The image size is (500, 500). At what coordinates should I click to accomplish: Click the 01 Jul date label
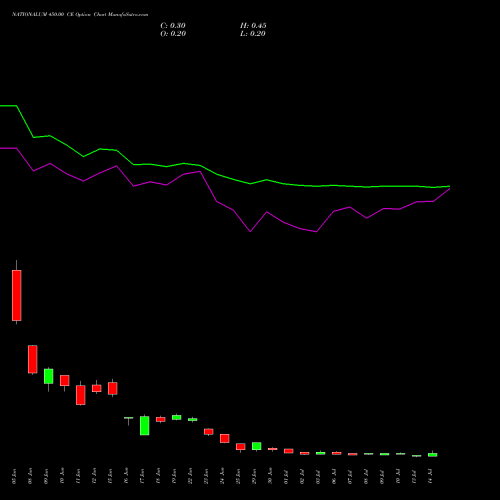[286, 476]
